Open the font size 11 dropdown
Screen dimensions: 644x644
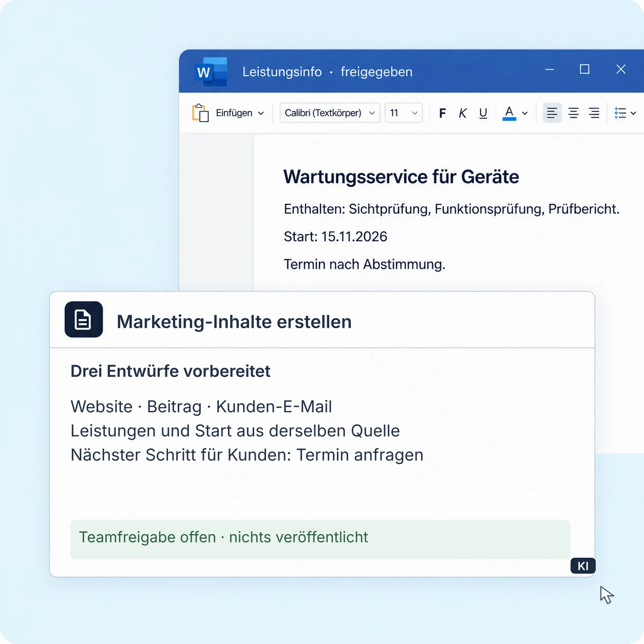point(404,113)
